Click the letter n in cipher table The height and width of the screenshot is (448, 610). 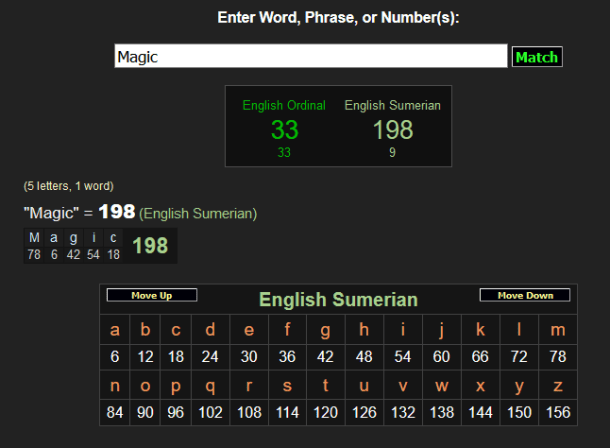click(115, 386)
